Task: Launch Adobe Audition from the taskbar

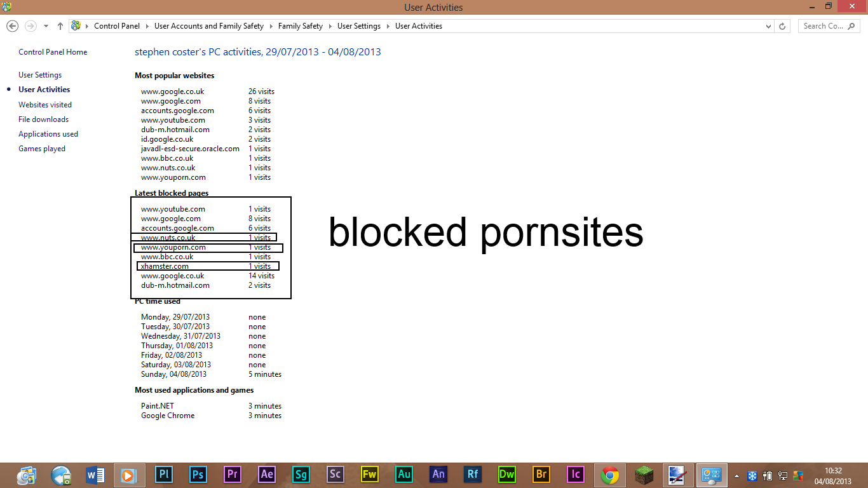Action: click(404, 474)
